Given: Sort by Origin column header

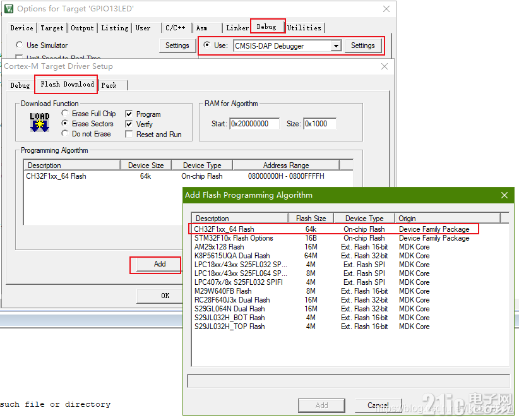Looking at the screenshot, I should coord(448,219).
